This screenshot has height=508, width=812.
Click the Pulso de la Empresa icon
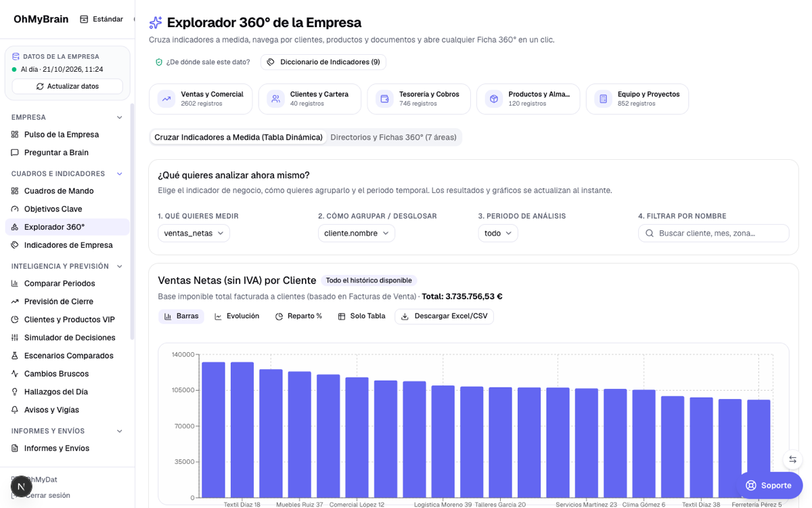click(x=15, y=135)
